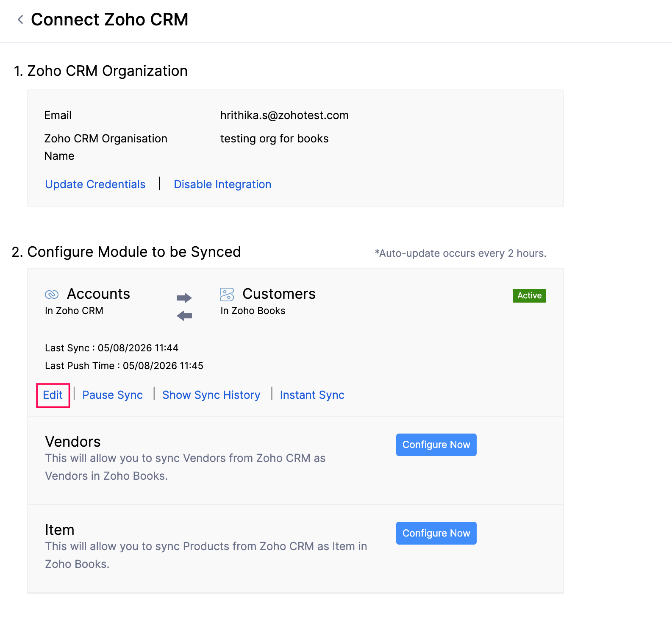The height and width of the screenshot is (623, 672).
Task: Click 'Configure Module to be Synced' heading
Action: click(134, 252)
